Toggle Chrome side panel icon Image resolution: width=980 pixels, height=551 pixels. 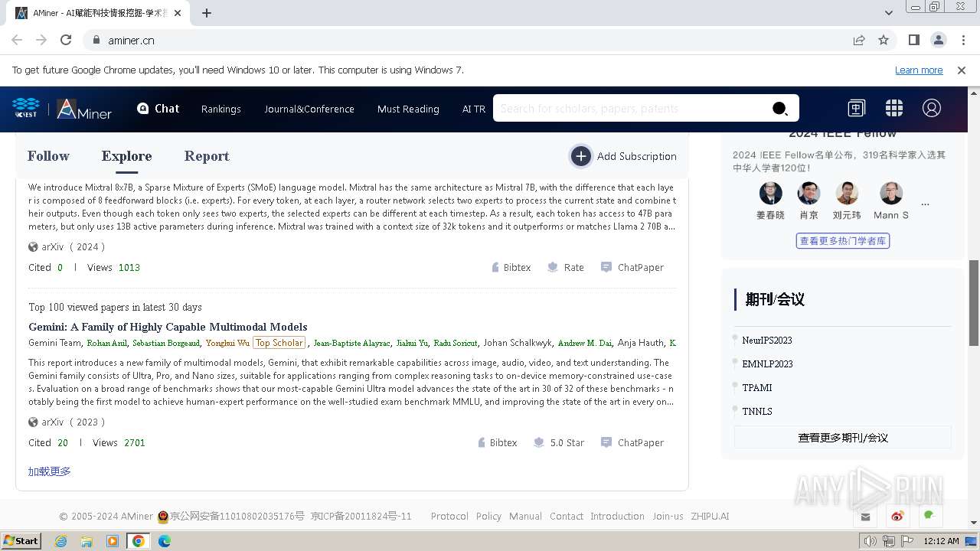coord(913,40)
